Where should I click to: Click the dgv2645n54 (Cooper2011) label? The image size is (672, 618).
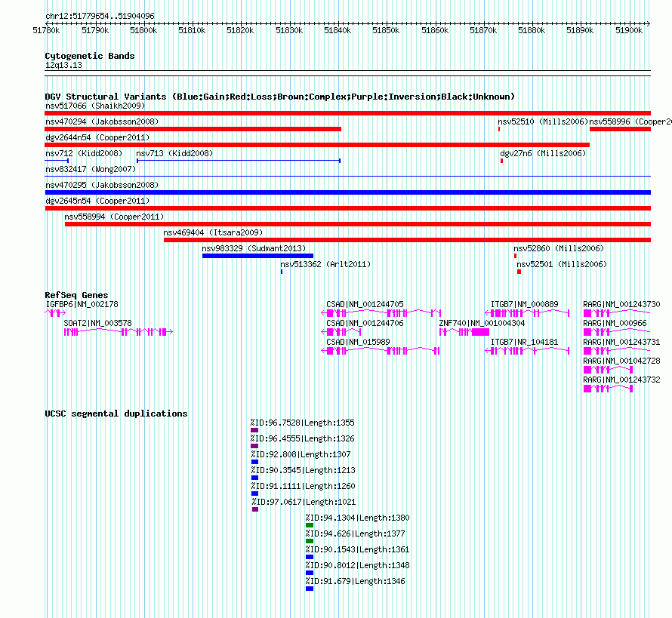[97, 201]
